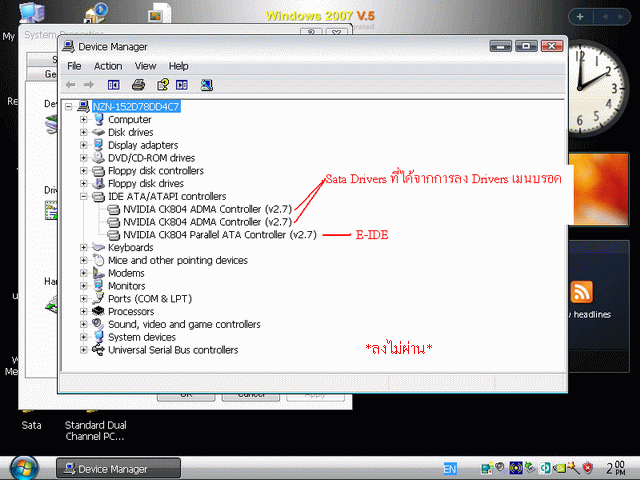Expand the Ports (COM & LPT) category
Screen dimensions: 640x480
pyautogui.click(x=84, y=299)
